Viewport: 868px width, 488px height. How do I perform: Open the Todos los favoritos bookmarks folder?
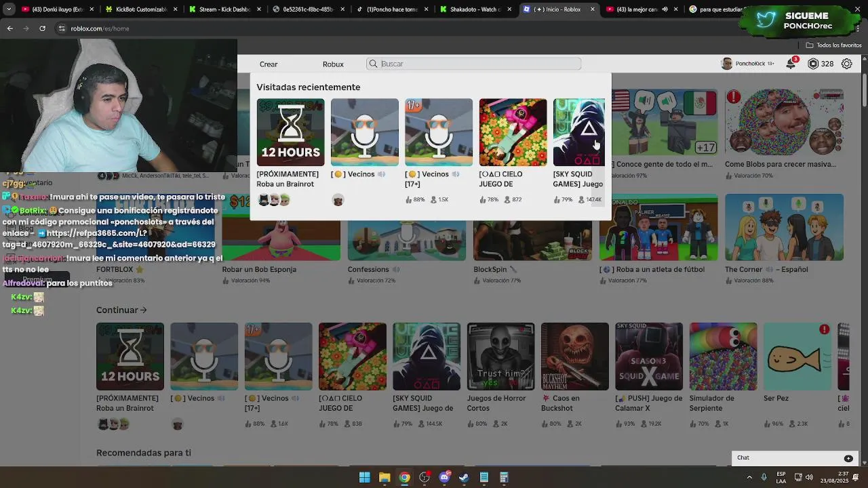click(x=834, y=45)
